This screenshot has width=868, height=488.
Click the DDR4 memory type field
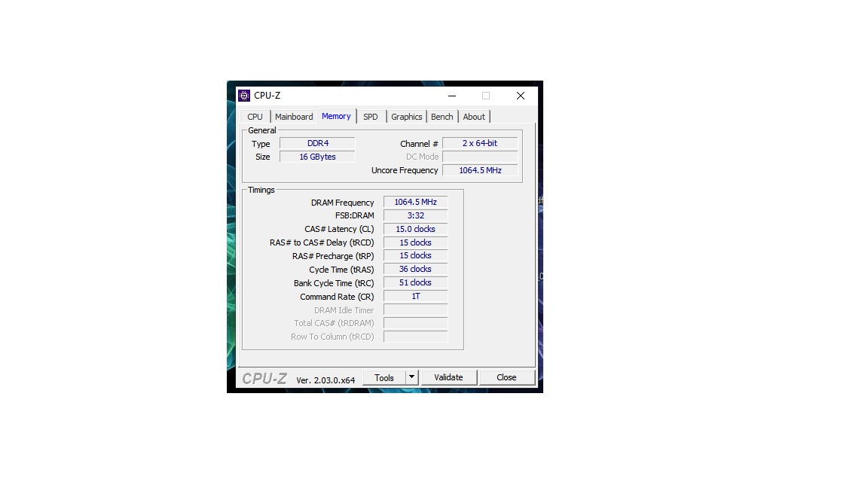tap(318, 143)
